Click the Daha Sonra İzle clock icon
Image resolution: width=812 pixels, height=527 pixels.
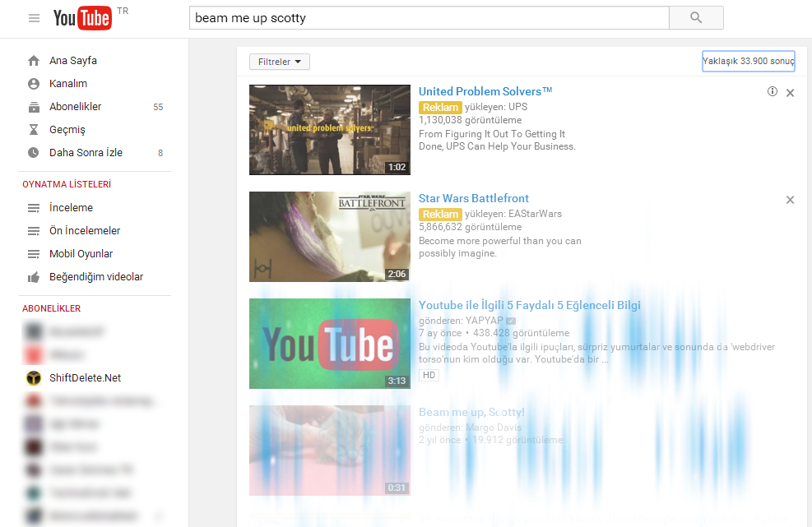34,152
